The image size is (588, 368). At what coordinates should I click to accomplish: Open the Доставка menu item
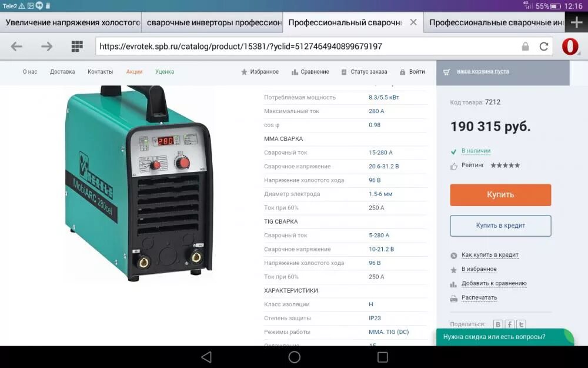tap(63, 72)
